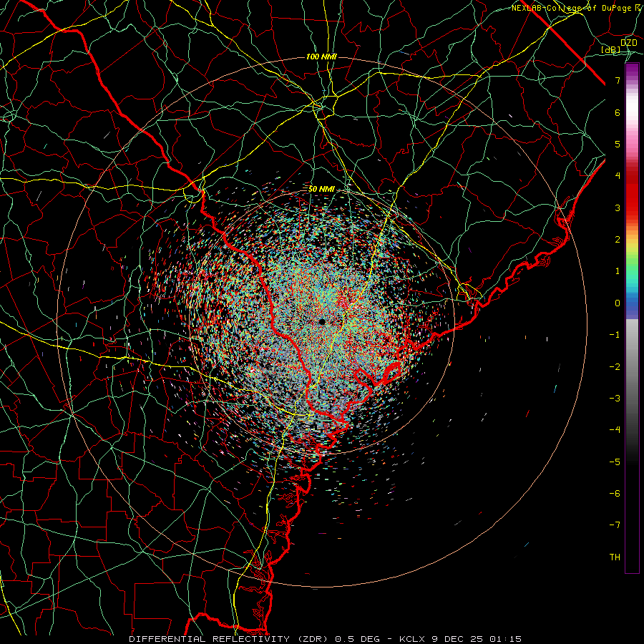The width and height of the screenshot is (644, 644).
Task: Click the -3 value on the color scale
Action: [615, 399]
